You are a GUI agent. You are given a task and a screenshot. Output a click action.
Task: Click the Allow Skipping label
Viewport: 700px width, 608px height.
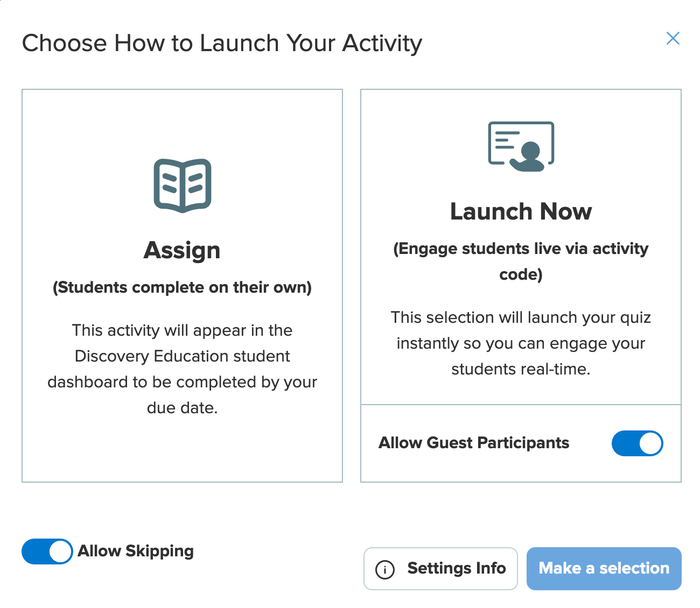136,551
